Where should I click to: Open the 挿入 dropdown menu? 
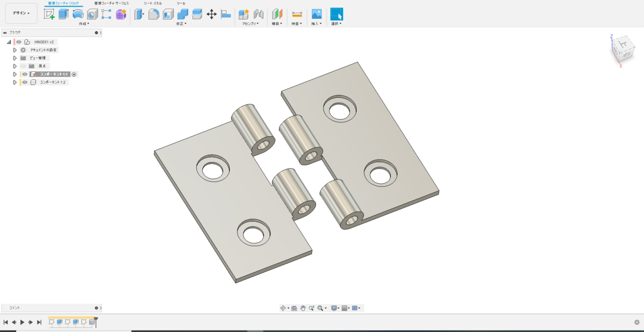coord(317,24)
